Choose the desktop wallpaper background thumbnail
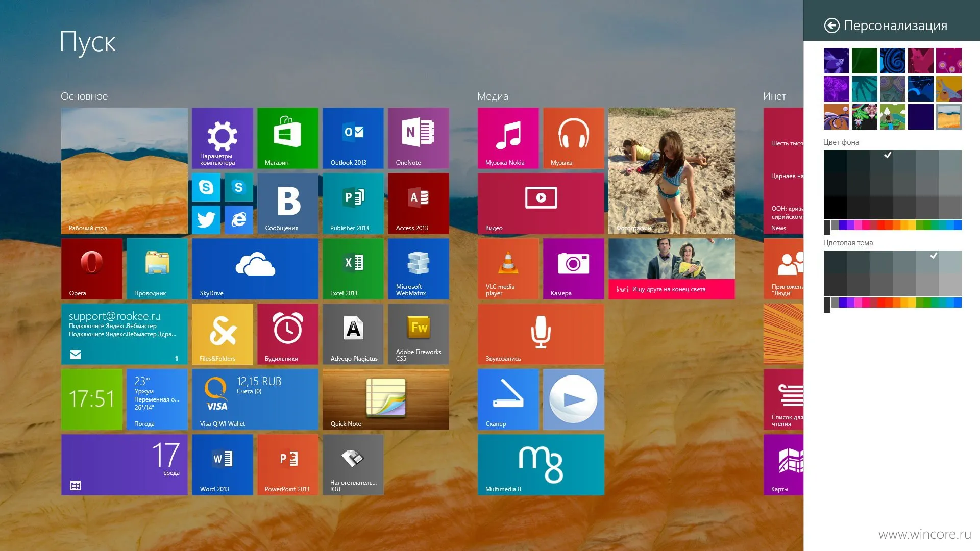Viewport: 980px width, 551px height. pyautogui.click(x=948, y=117)
